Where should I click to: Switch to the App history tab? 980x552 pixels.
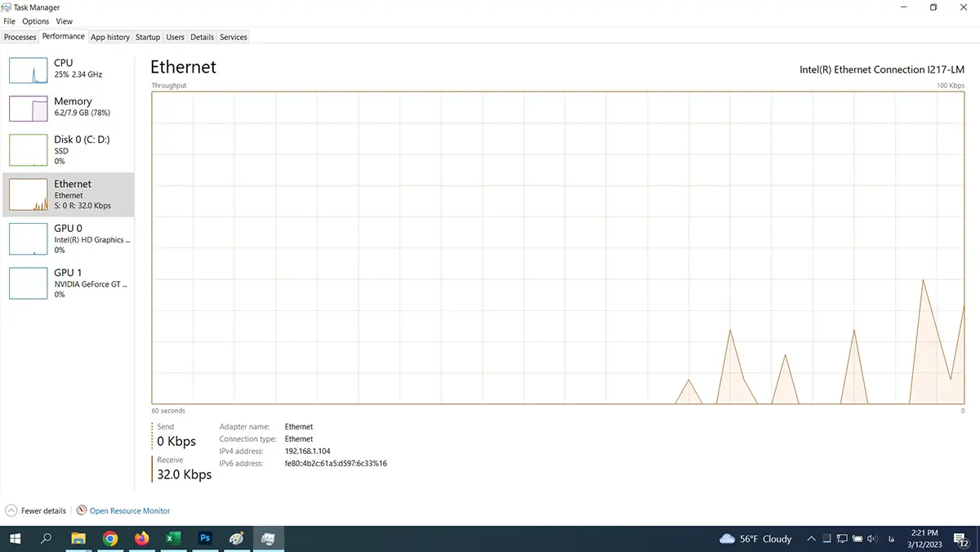110,37
